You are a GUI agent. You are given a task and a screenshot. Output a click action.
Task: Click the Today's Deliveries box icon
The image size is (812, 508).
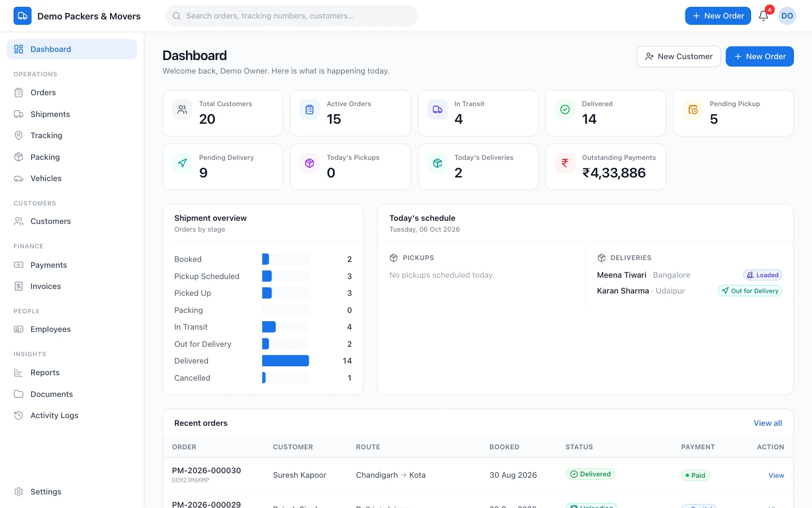(x=438, y=163)
